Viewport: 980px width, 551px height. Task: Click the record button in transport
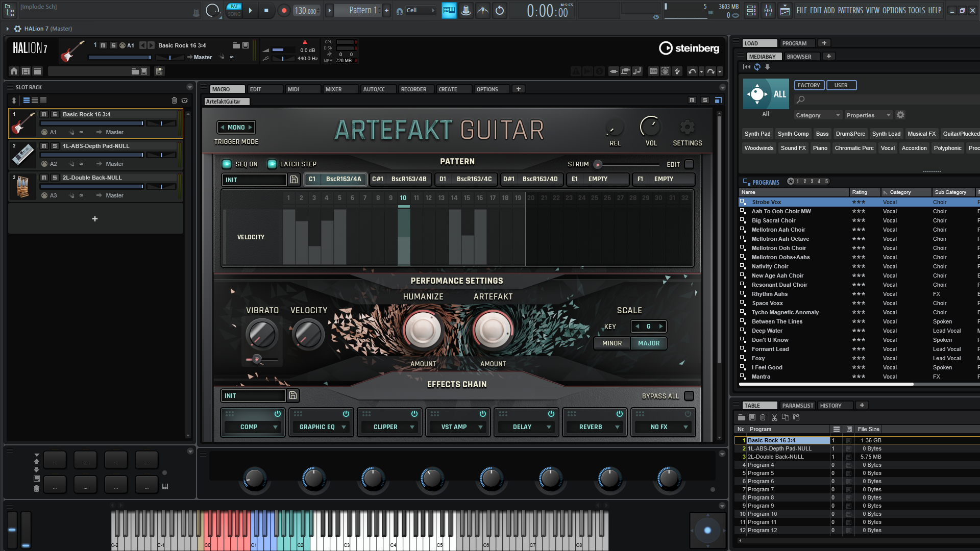pyautogui.click(x=284, y=10)
